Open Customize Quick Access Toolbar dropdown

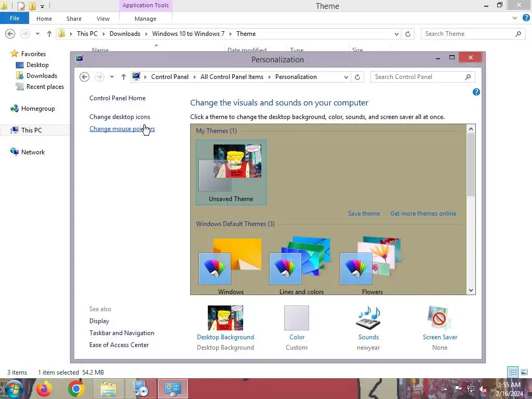pos(42,6)
